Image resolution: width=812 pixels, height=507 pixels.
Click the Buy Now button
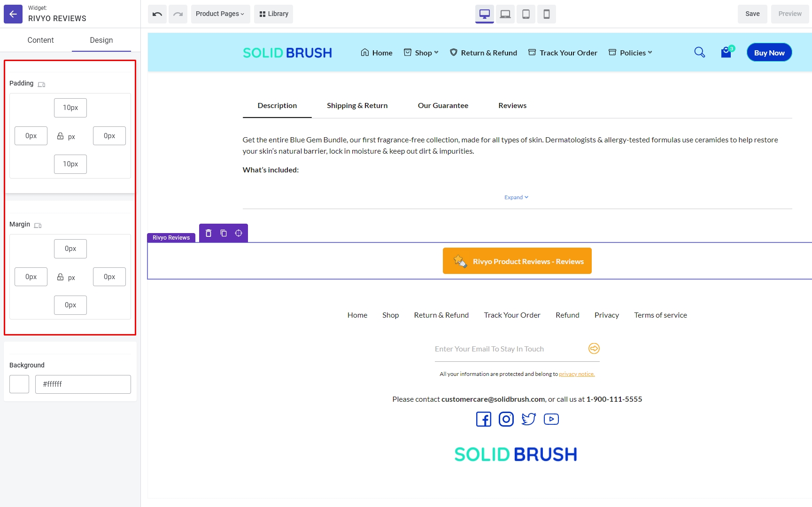click(769, 53)
